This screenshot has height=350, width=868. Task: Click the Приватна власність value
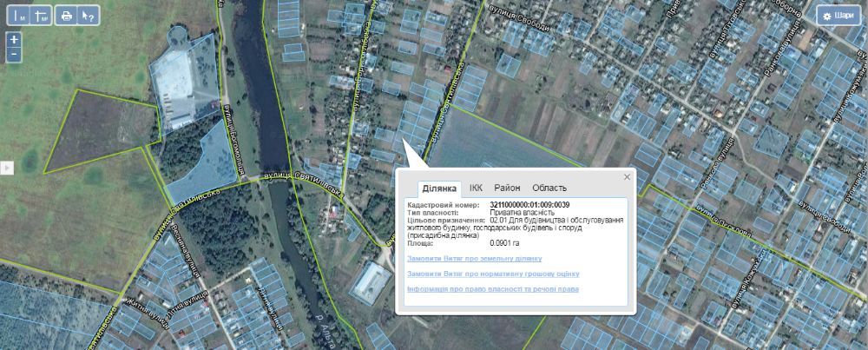click(x=522, y=213)
